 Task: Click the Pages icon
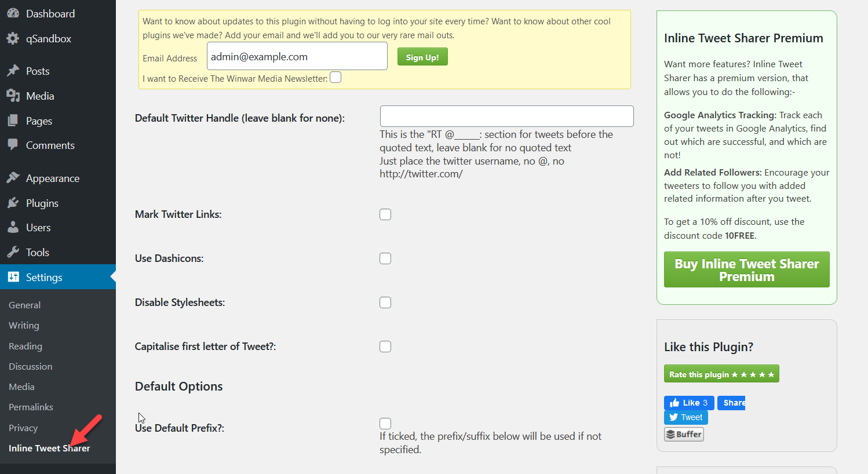[13, 120]
